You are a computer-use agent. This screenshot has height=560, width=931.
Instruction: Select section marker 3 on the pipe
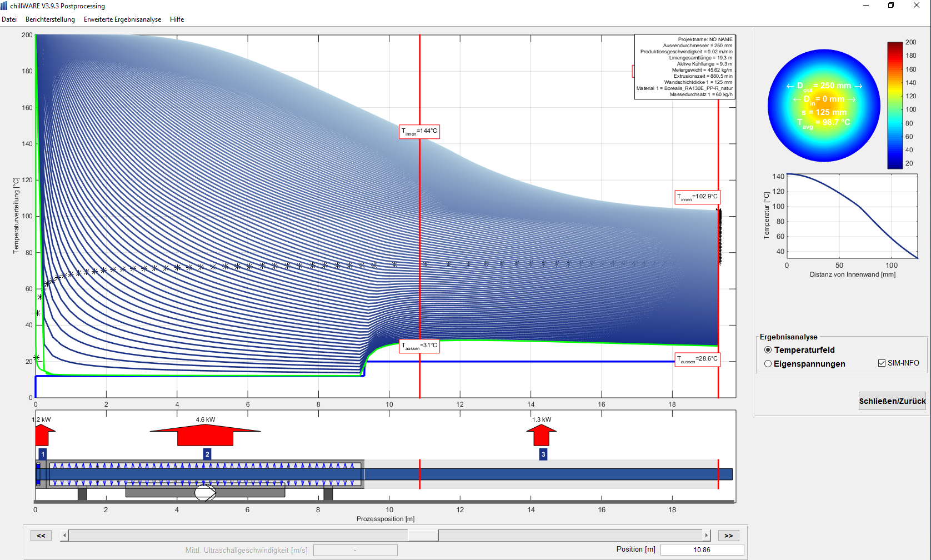[543, 454]
